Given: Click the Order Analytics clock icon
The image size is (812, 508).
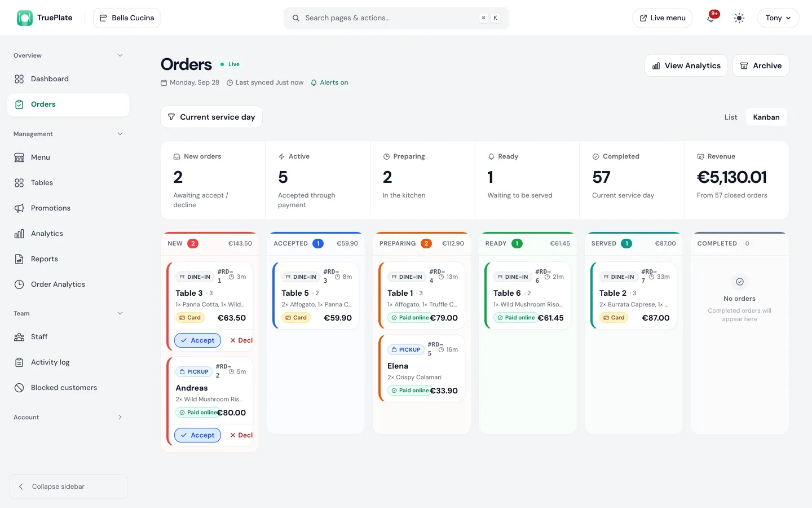Looking at the screenshot, I should [x=19, y=284].
